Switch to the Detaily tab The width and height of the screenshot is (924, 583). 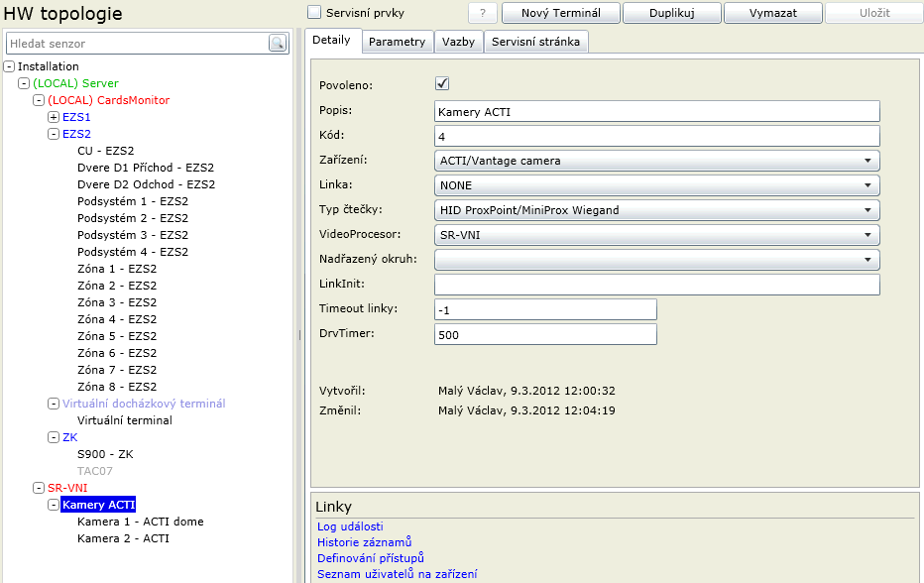332,40
